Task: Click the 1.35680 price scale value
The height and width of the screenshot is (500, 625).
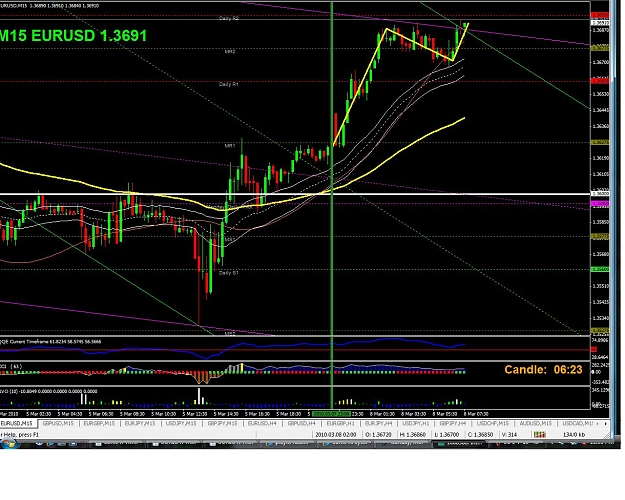Action: [601, 254]
